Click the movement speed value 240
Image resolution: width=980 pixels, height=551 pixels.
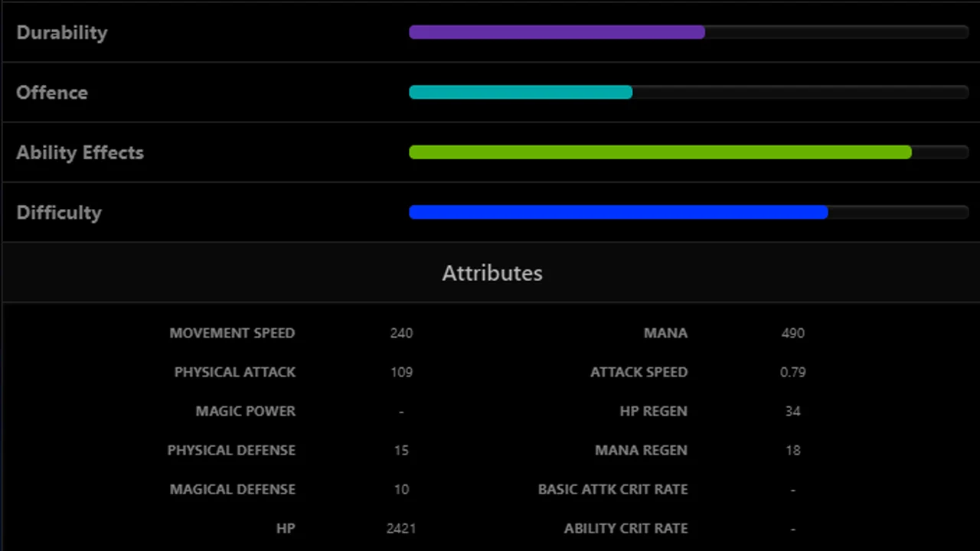(401, 333)
